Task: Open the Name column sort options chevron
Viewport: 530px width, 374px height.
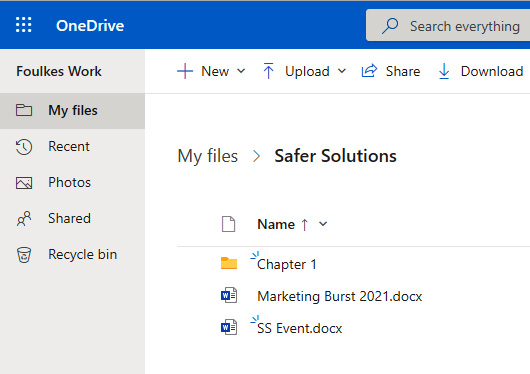Action: (323, 224)
